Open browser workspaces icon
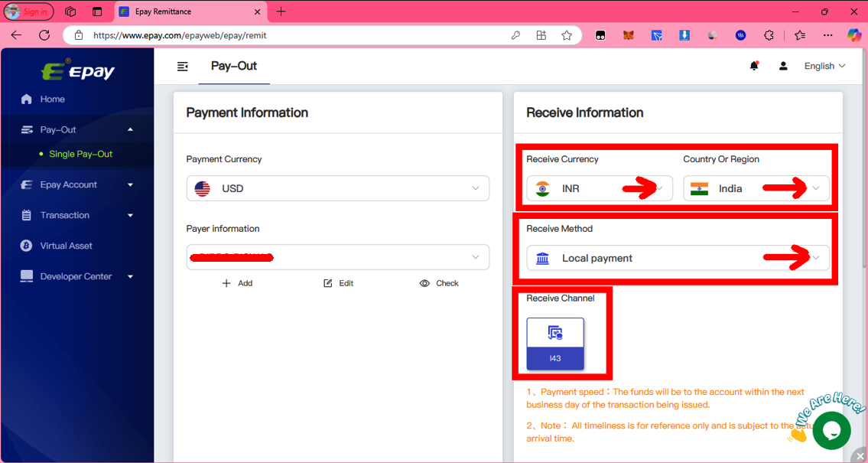868x463 pixels. [x=70, y=11]
